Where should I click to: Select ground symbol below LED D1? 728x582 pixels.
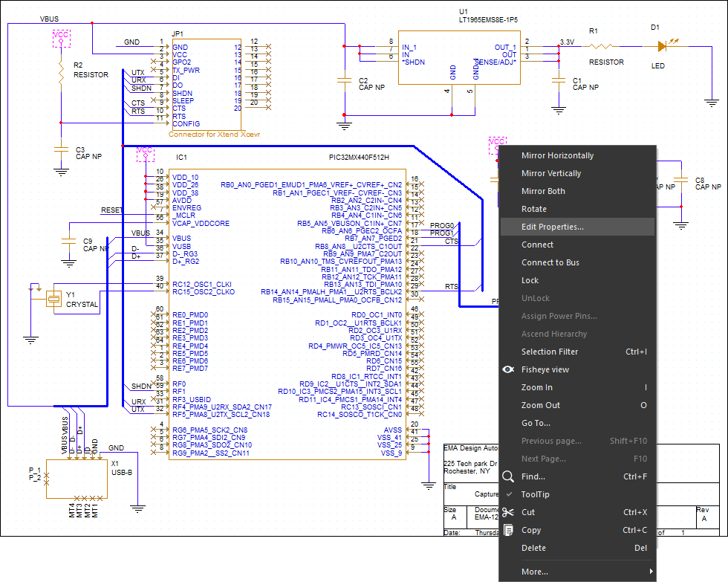[x=712, y=103]
